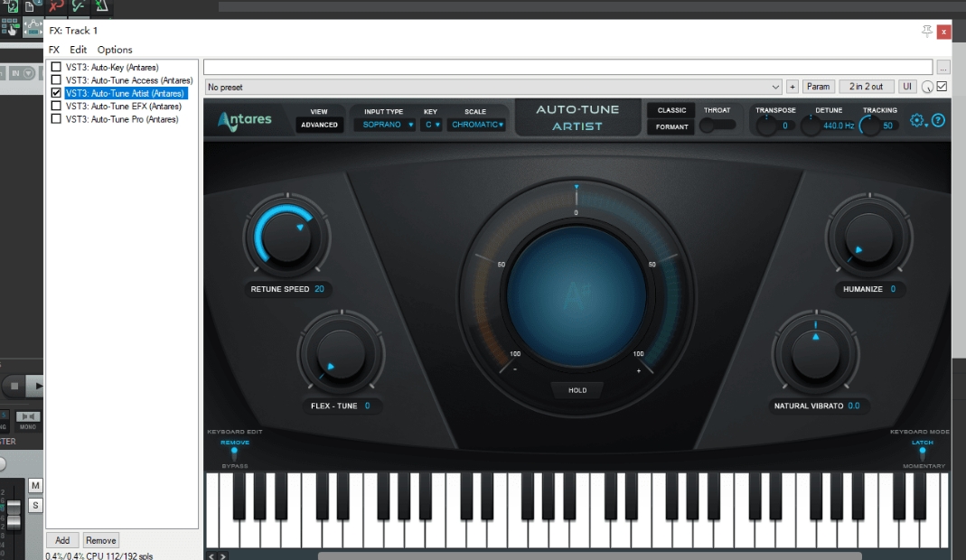Click the Transpose knob

(766, 126)
